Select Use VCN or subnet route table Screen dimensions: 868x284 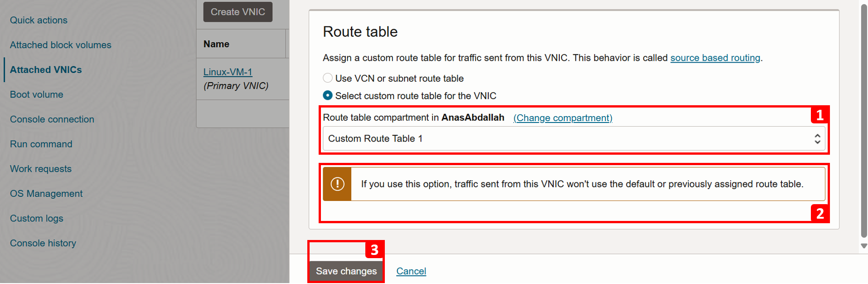coord(328,78)
